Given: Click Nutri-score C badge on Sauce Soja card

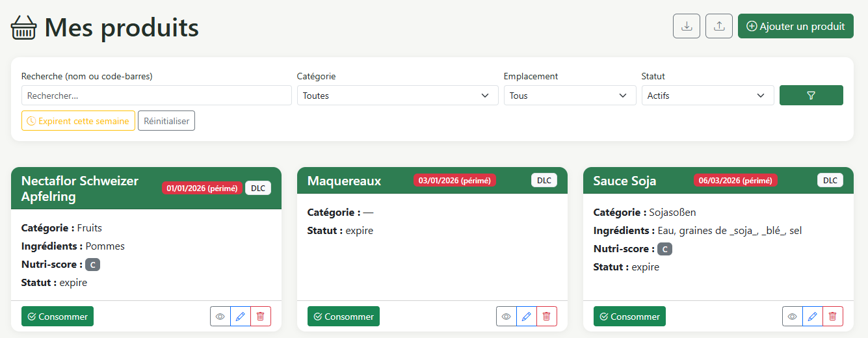Looking at the screenshot, I should 664,249.
